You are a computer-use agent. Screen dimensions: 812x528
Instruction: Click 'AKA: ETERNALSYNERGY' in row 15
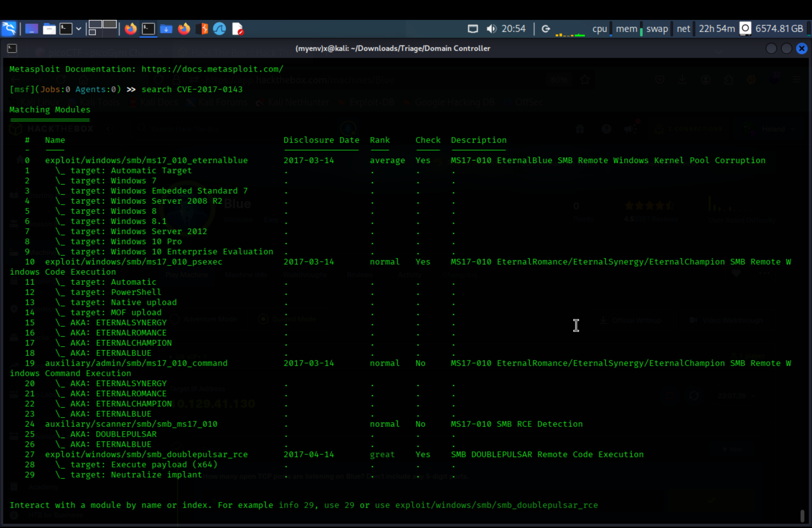(x=118, y=323)
